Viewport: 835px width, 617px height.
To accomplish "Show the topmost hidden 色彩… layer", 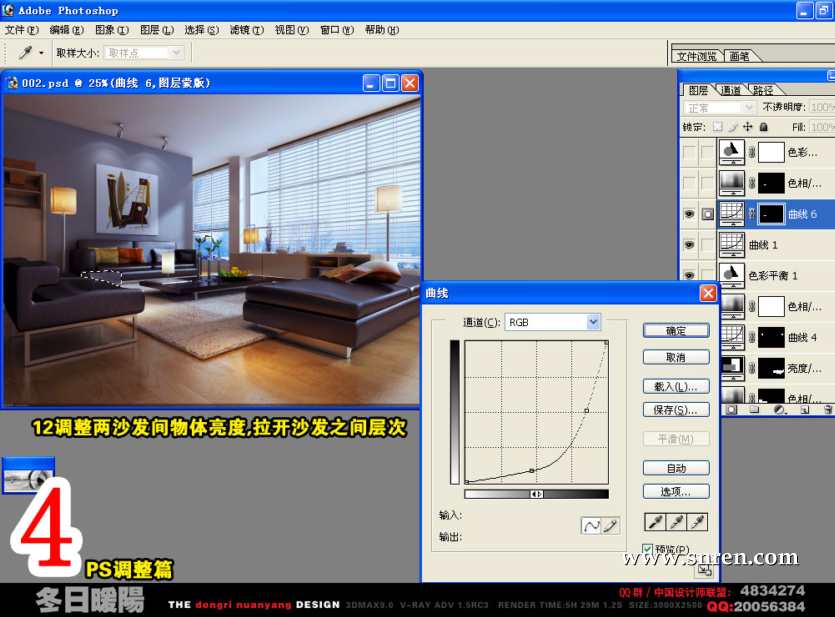I will click(x=689, y=152).
